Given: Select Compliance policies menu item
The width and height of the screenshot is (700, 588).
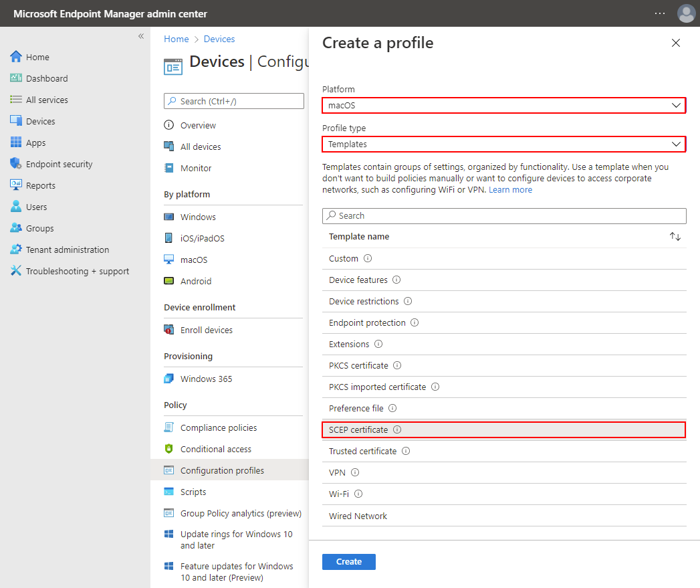Looking at the screenshot, I should click(x=218, y=427).
